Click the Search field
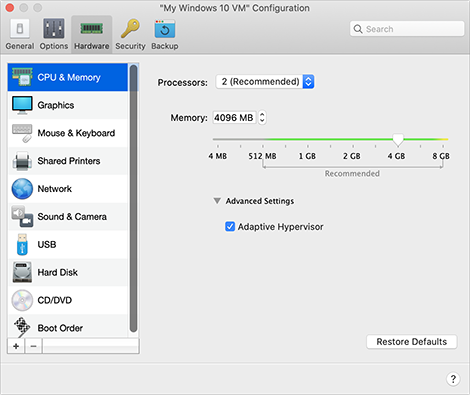This screenshot has width=470, height=395. point(407,29)
